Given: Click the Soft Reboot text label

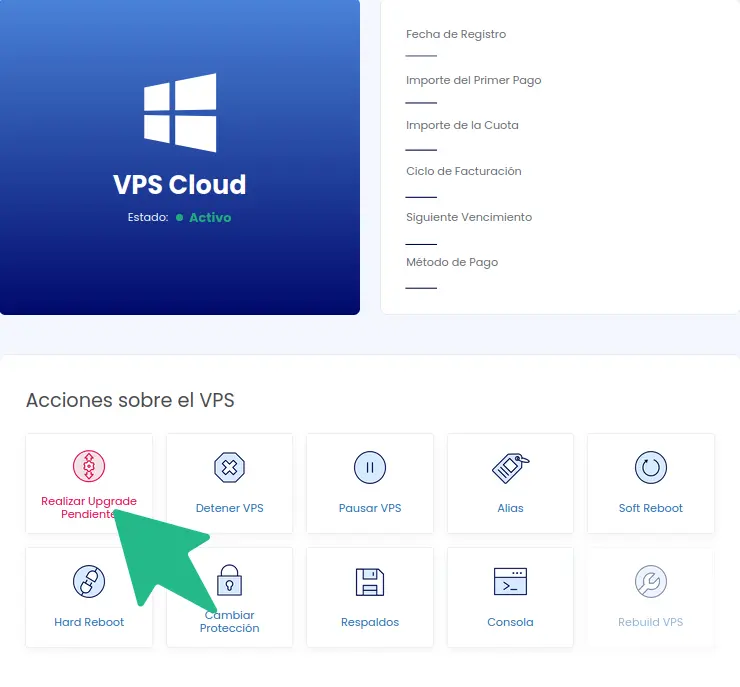Looking at the screenshot, I should click(651, 508).
